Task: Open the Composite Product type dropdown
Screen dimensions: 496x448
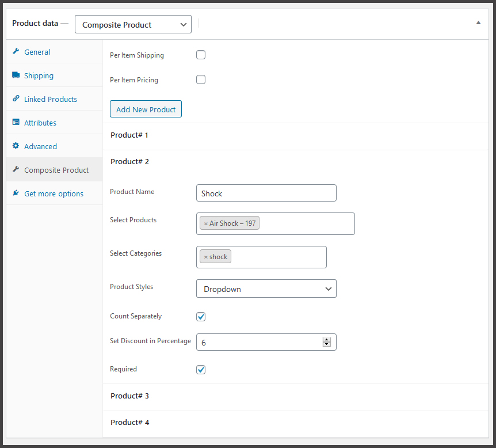Action: tap(133, 25)
